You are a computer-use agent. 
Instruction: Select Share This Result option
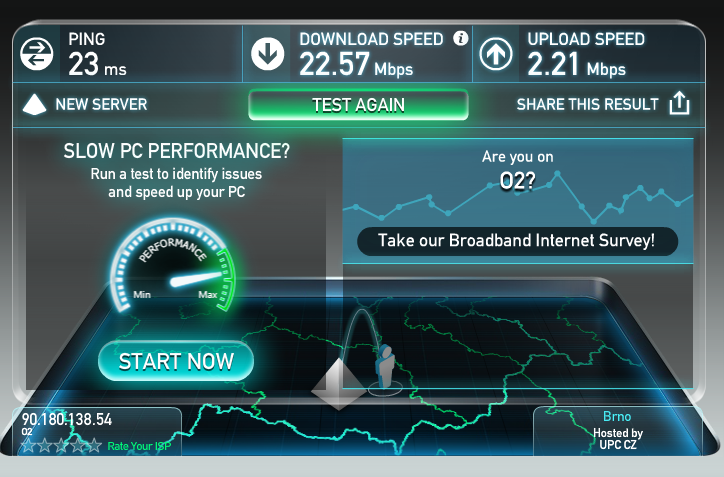pyautogui.click(x=587, y=104)
